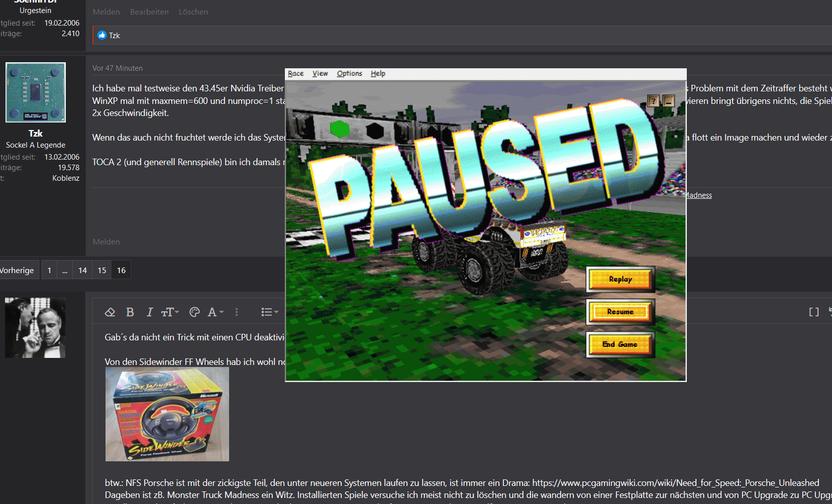Click the remove formatting eraser icon
Viewport: 832px width, 504px height.
pos(110,312)
